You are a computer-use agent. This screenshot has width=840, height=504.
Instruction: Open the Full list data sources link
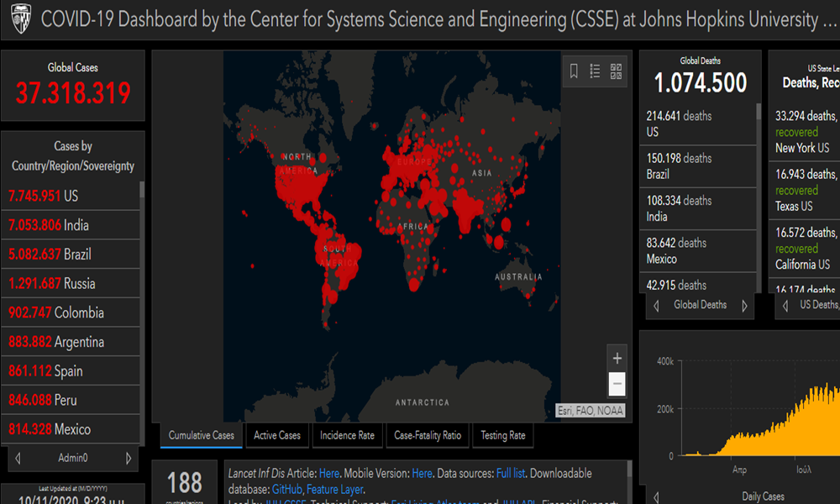(511, 474)
